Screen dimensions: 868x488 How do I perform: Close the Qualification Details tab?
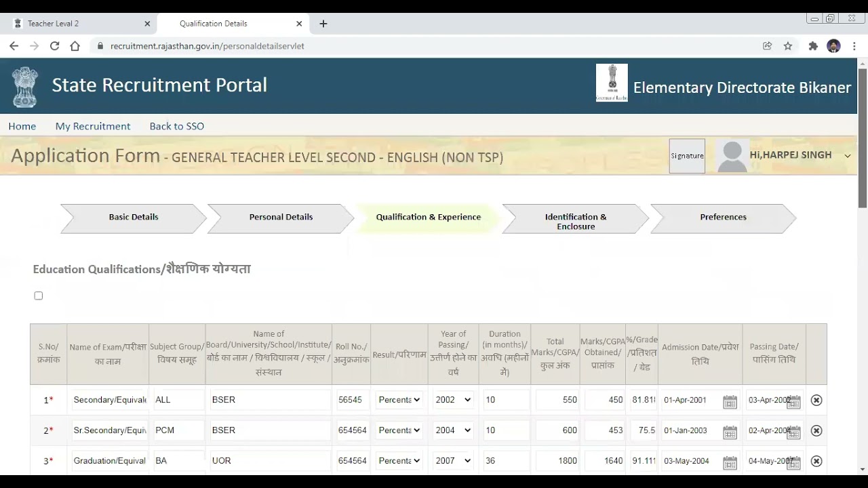(x=299, y=24)
